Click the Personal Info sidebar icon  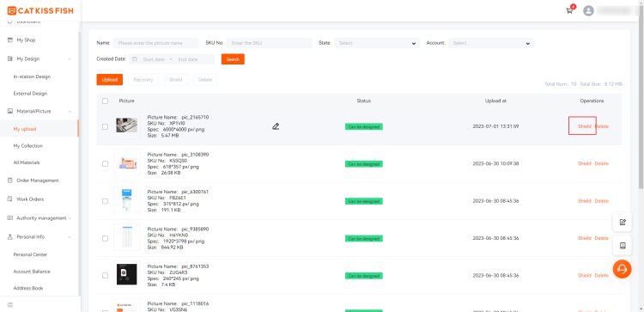click(10, 236)
